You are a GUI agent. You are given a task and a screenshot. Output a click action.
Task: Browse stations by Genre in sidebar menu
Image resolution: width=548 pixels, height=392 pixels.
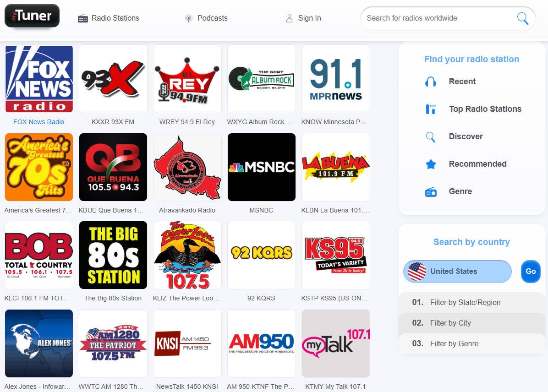tap(460, 191)
